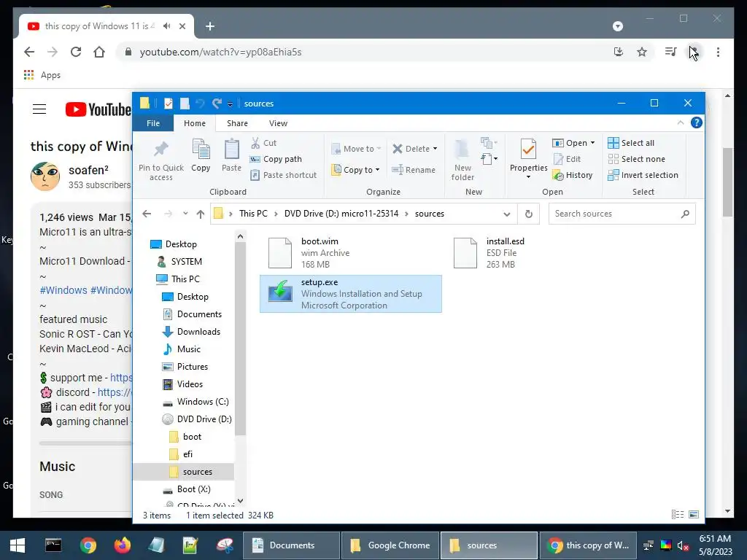The image size is (747, 560).
Task: Open Documents taskbar button
Action: (291, 545)
